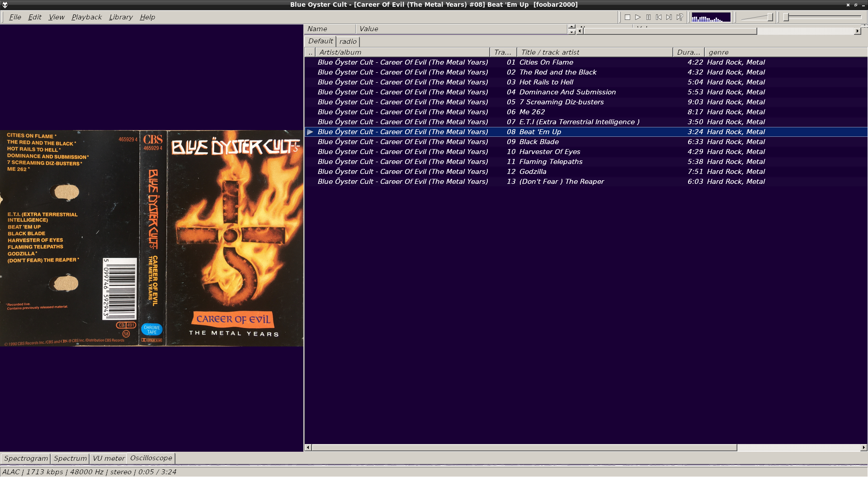Viewport: 868px width, 477px height.
Task: Open the Playback menu
Action: click(x=86, y=17)
